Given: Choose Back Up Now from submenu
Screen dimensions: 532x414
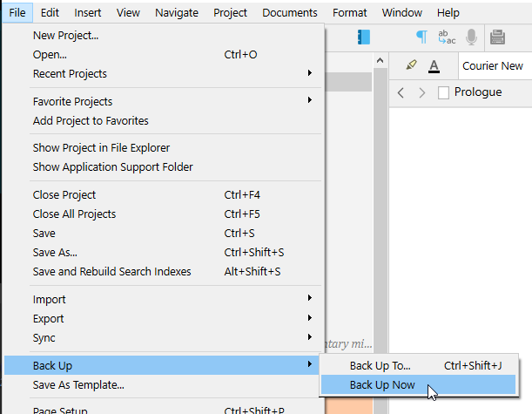Looking at the screenshot, I should (x=382, y=384).
